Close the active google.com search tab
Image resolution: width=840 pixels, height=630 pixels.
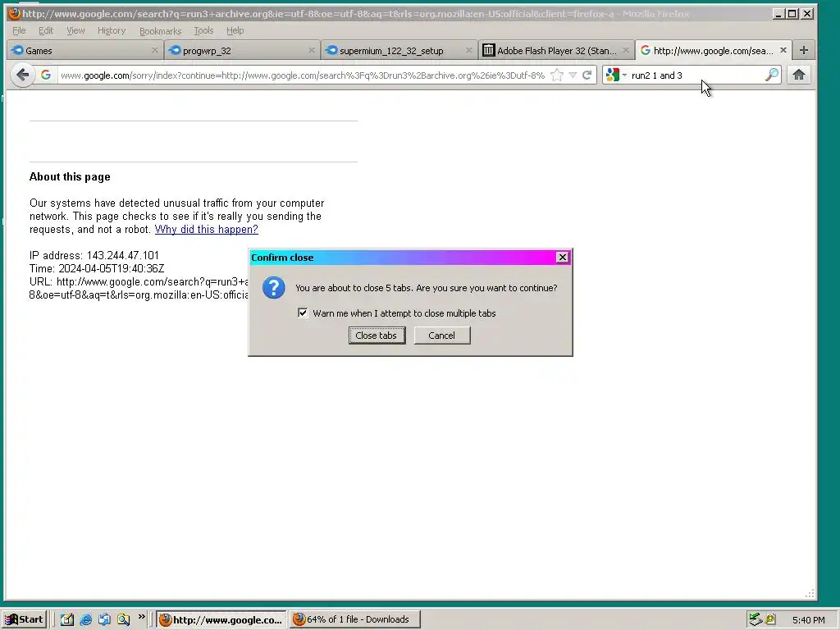pyautogui.click(x=783, y=50)
